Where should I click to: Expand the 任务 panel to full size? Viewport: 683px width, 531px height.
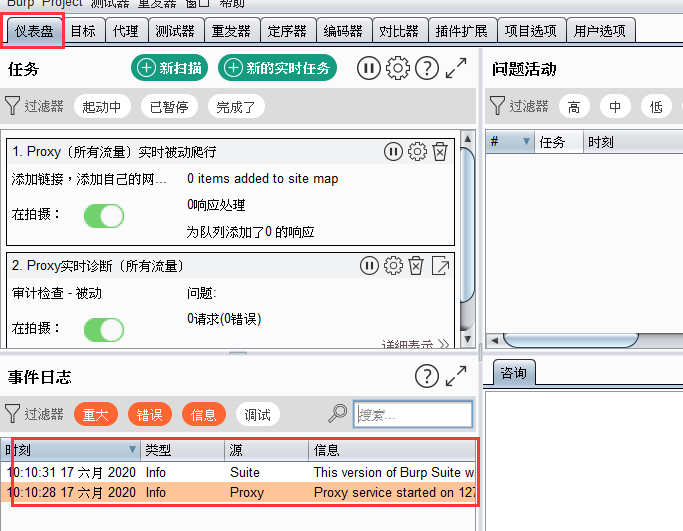pyautogui.click(x=456, y=68)
